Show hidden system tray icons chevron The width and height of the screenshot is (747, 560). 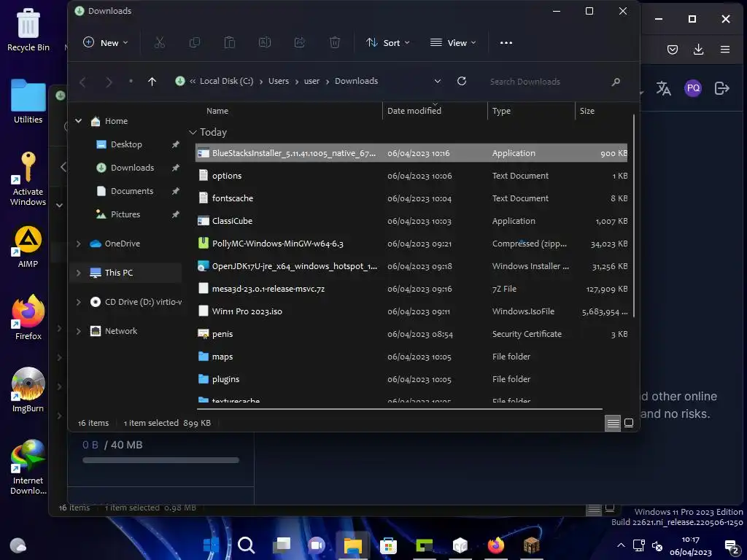coord(621,545)
